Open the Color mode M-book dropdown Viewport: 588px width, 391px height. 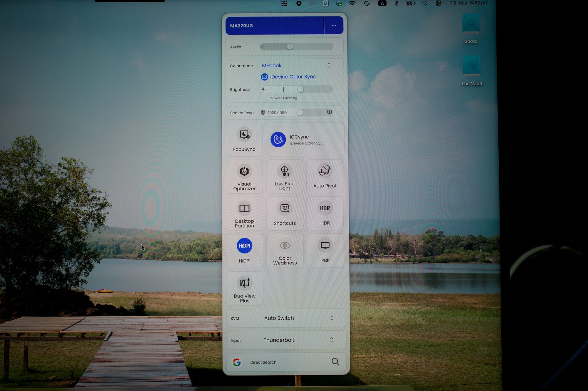(296, 66)
